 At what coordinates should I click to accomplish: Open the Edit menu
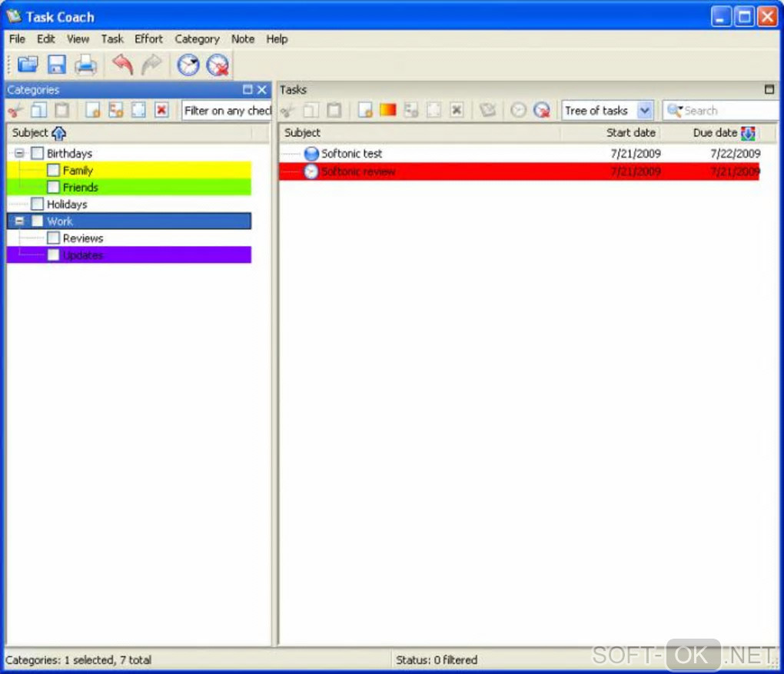pos(46,39)
